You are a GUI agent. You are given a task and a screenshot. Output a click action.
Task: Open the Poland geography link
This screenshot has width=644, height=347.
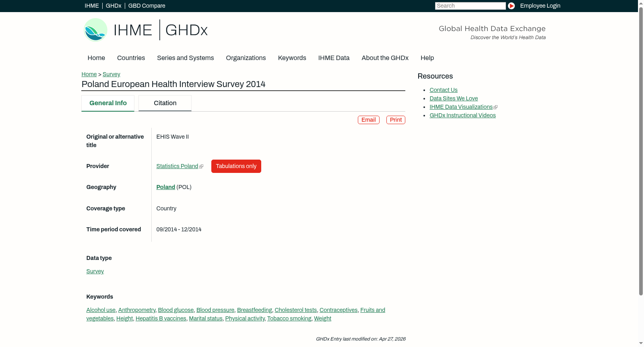(165, 187)
